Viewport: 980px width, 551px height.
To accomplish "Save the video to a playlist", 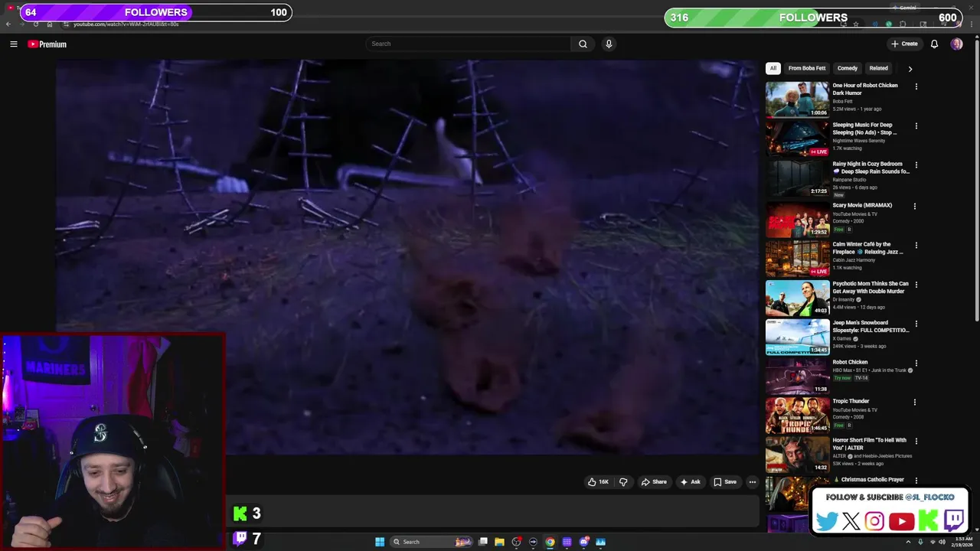I will 724,482.
